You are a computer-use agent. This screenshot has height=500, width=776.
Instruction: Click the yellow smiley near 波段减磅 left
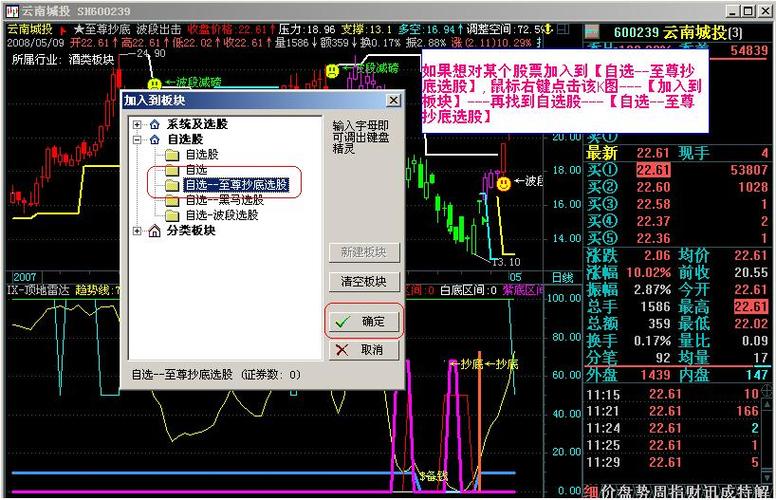point(154,84)
